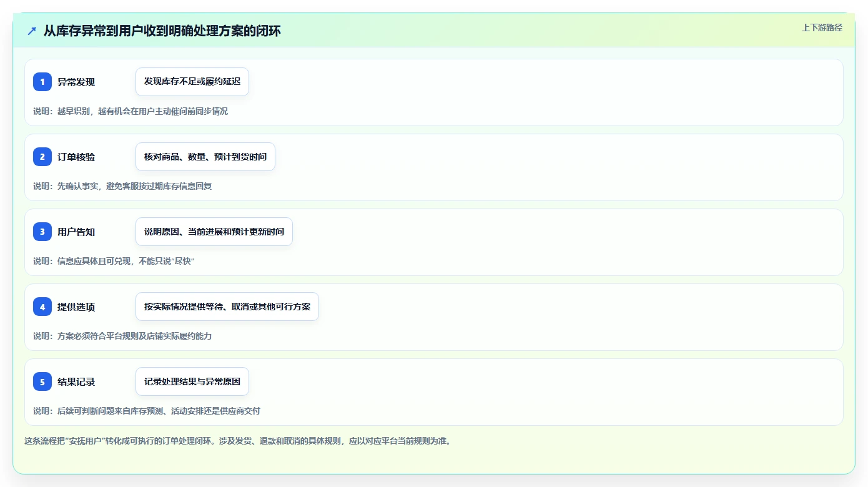Click the 核对商品、数量、预计到货时间 chip
868x487 pixels.
pos(205,157)
